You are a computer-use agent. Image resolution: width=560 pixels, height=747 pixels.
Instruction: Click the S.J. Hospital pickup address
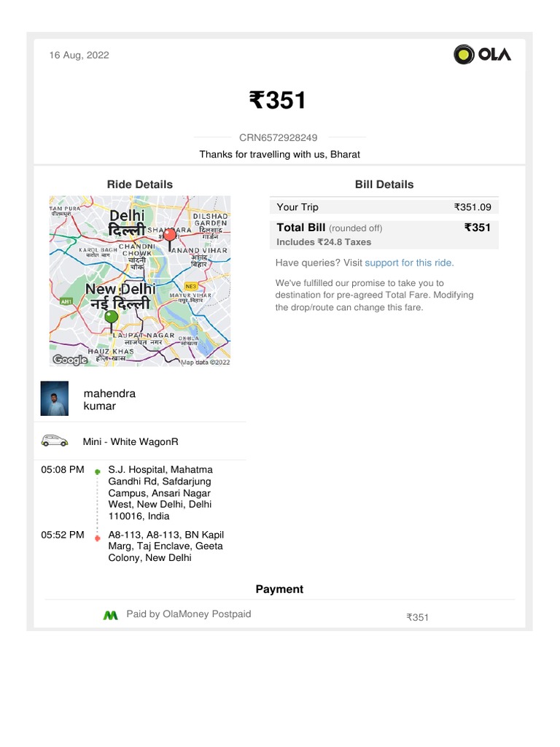click(160, 492)
